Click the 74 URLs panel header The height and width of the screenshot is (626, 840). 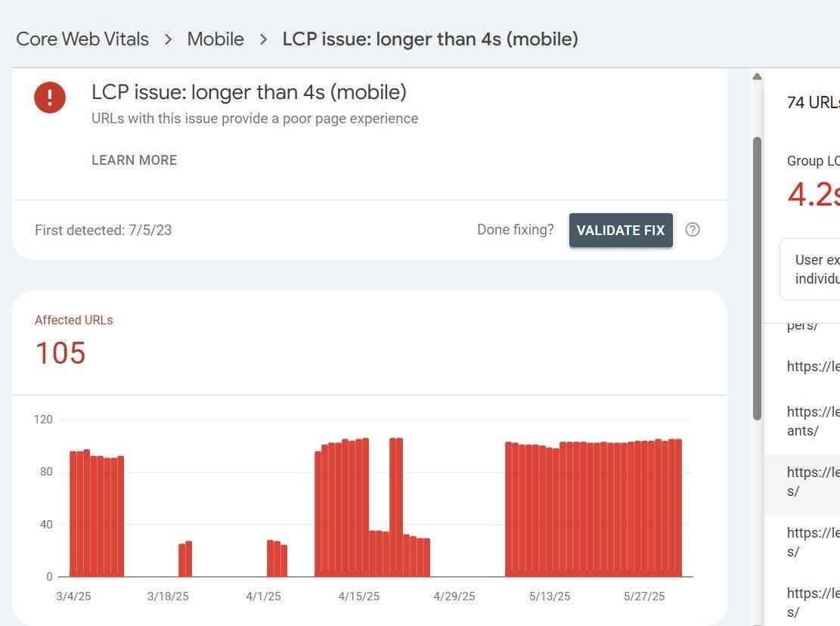pos(813,103)
